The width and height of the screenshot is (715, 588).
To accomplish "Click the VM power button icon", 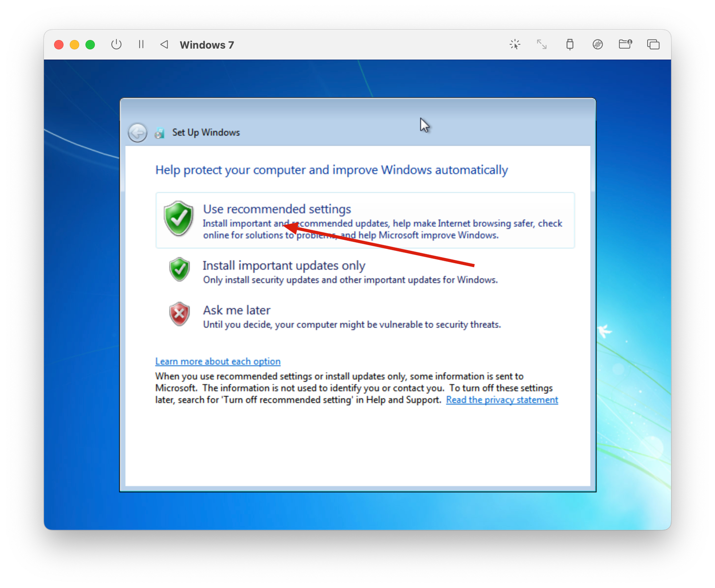I will 116,44.
